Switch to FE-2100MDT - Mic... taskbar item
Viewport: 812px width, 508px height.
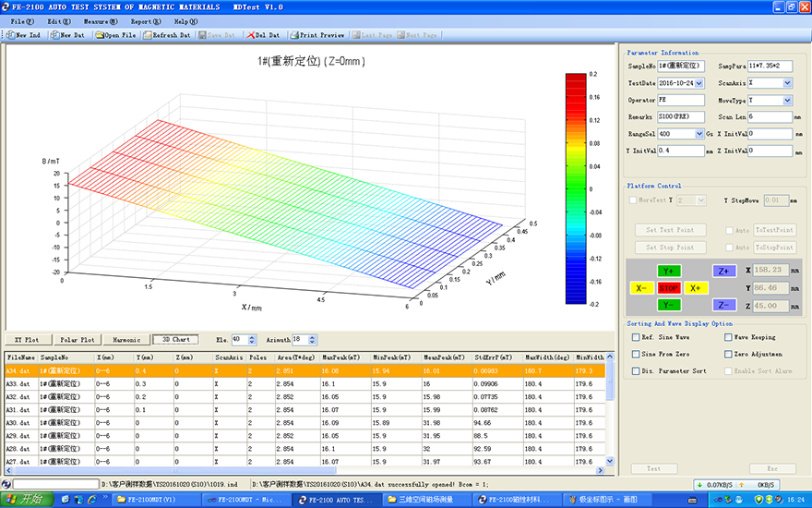point(245,500)
